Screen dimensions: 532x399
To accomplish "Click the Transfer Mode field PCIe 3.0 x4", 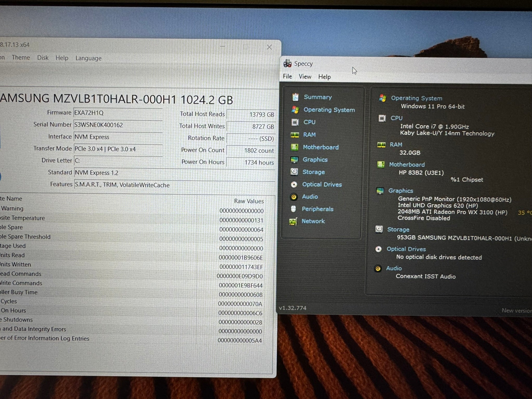I will coord(118,149).
